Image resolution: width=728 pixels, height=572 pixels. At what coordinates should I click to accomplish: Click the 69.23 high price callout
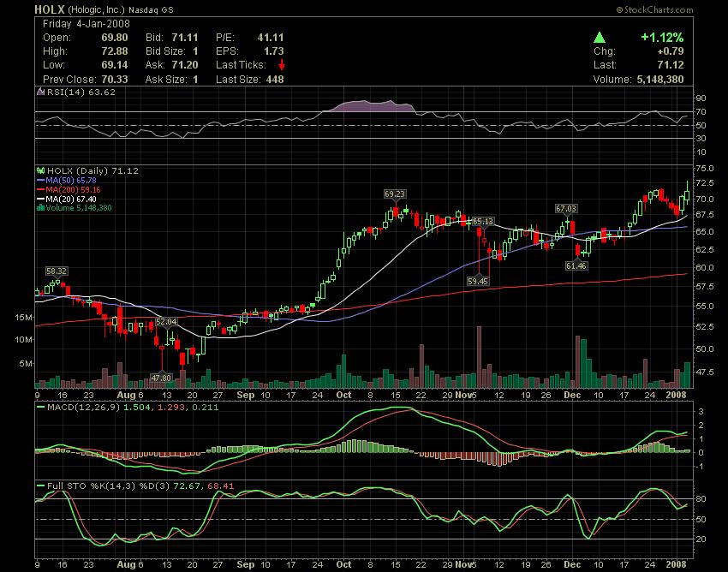pyautogui.click(x=395, y=194)
